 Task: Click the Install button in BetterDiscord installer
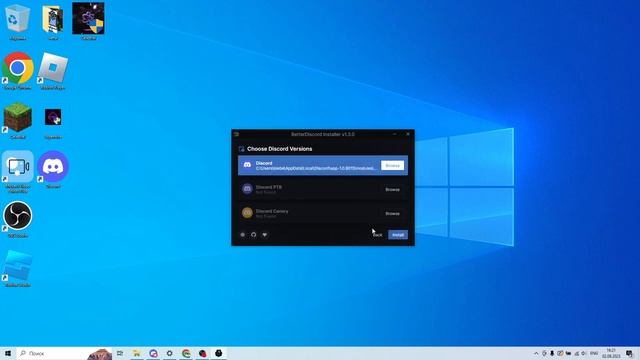point(398,235)
